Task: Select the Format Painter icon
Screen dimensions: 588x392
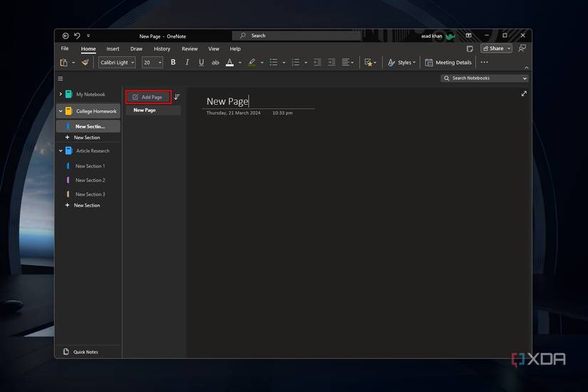Action: pos(86,62)
